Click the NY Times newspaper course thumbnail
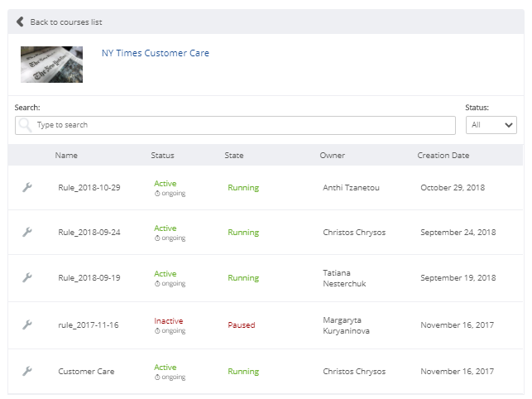Image resolution: width=532 pixels, height=399 pixels. pyautogui.click(x=51, y=65)
